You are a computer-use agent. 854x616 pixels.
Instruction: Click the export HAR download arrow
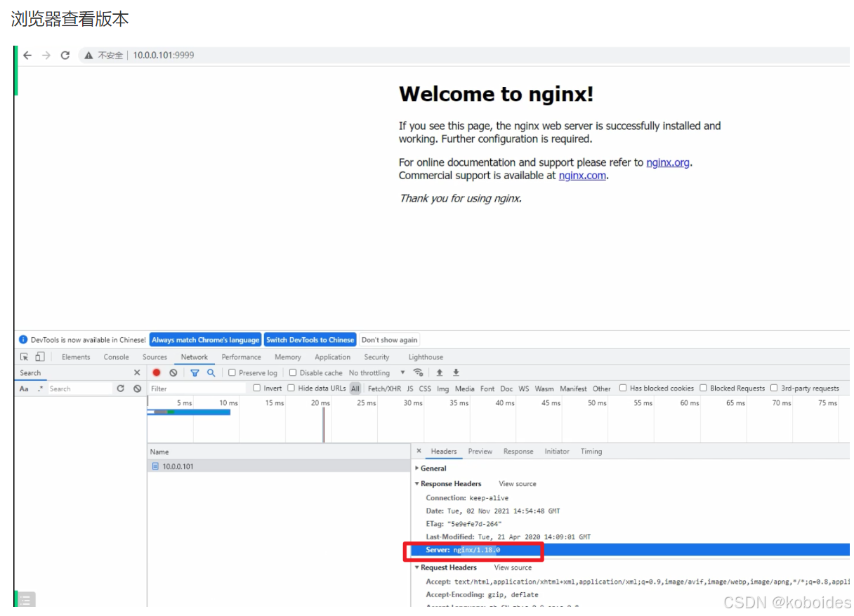456,373
